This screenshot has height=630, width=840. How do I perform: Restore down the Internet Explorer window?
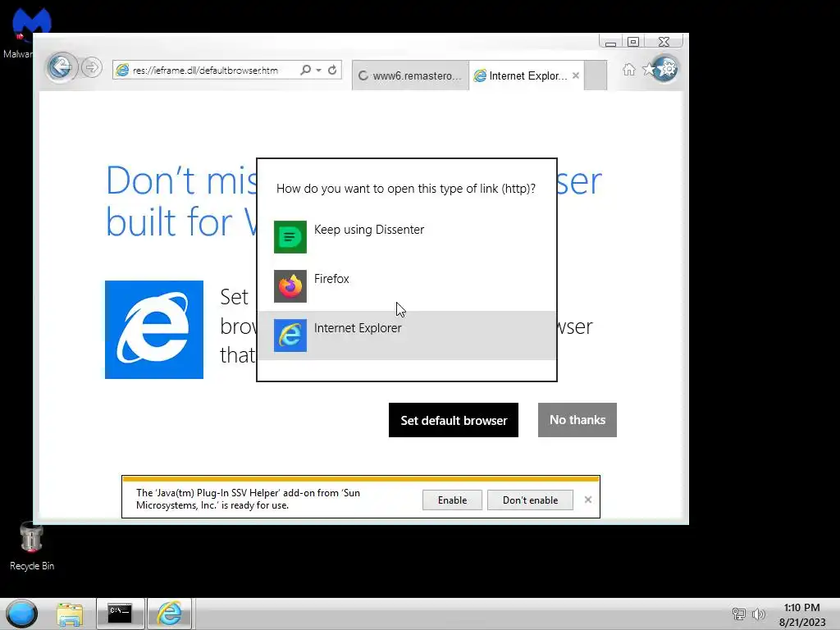(633, 42)
